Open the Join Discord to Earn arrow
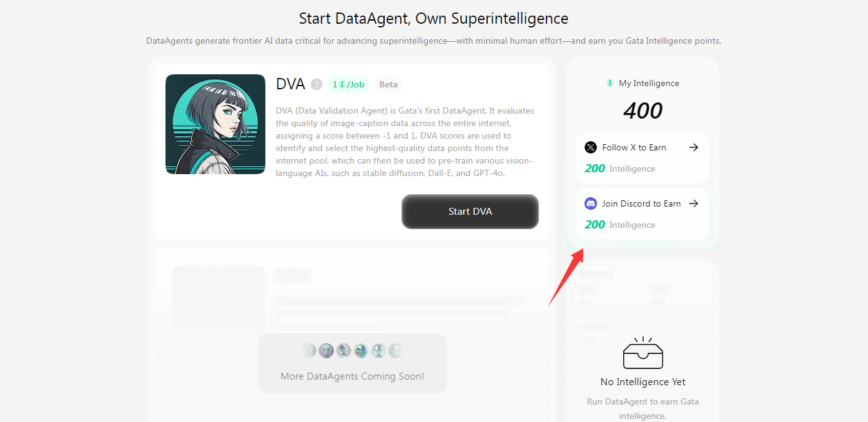Screen dimensions: 868x422 694,204
